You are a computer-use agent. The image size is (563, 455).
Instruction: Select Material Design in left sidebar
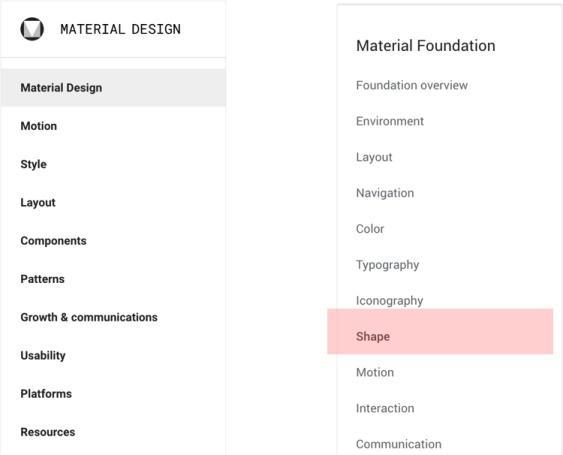pos(113,88)
